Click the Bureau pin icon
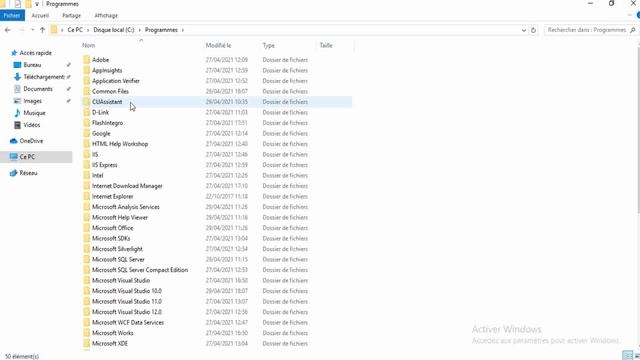 (x=69, y=65)
